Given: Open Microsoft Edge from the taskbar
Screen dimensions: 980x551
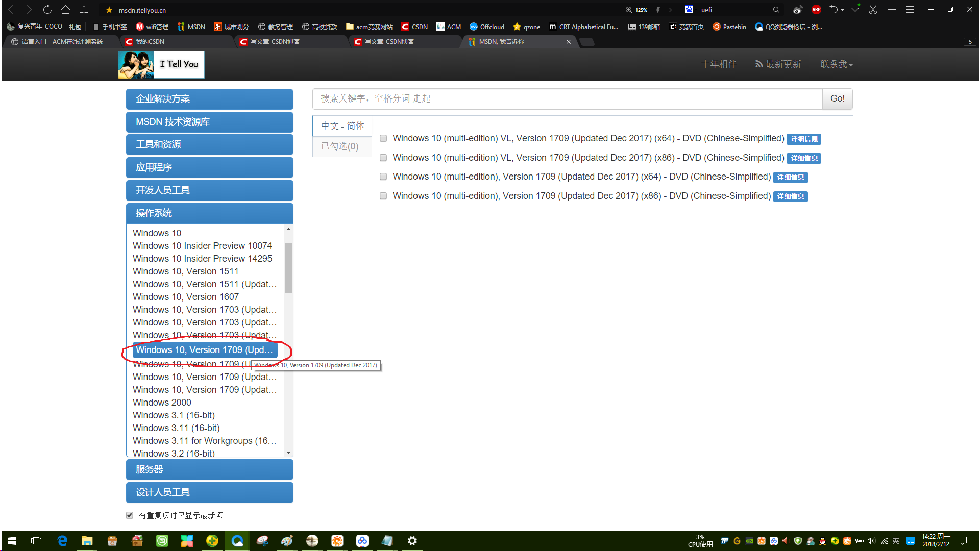Looking at the screenshot, I should (62, 541).
